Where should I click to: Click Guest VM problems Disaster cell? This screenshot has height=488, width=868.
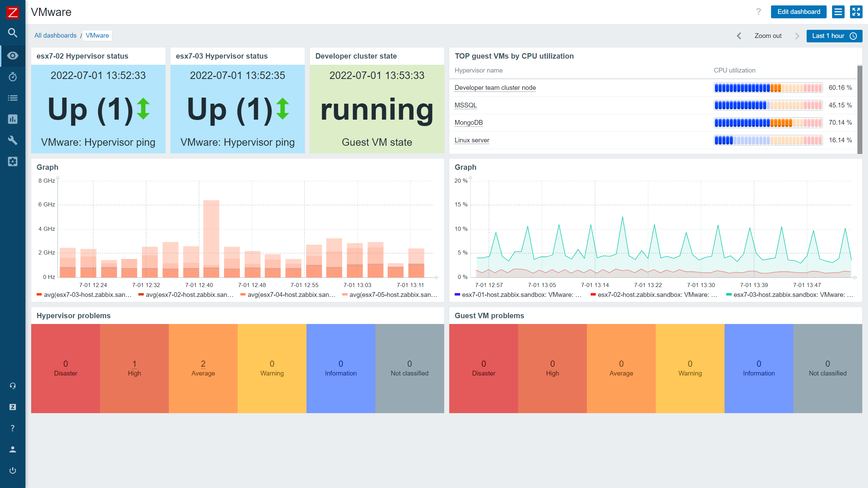484,368
